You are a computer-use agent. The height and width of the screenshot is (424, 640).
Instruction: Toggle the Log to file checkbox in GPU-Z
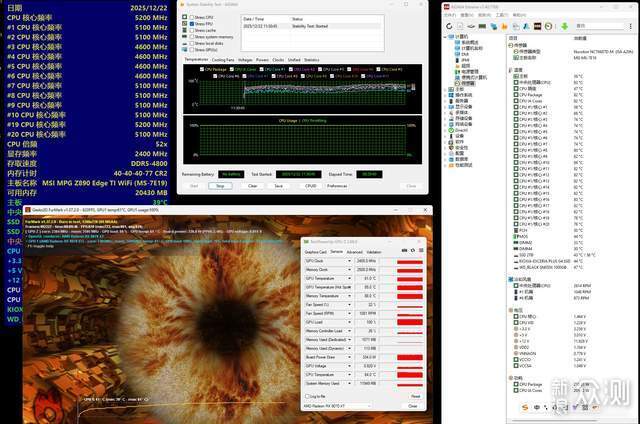tap(306, 394)
